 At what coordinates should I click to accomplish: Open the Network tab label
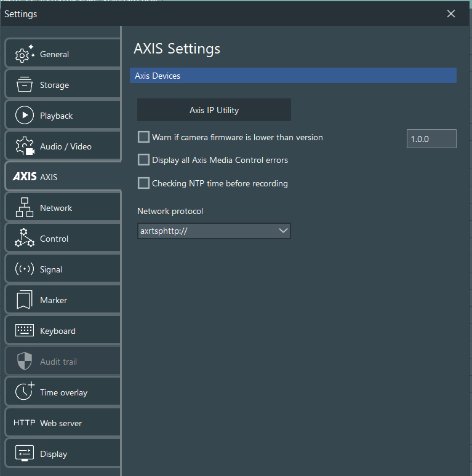point(56,208)
